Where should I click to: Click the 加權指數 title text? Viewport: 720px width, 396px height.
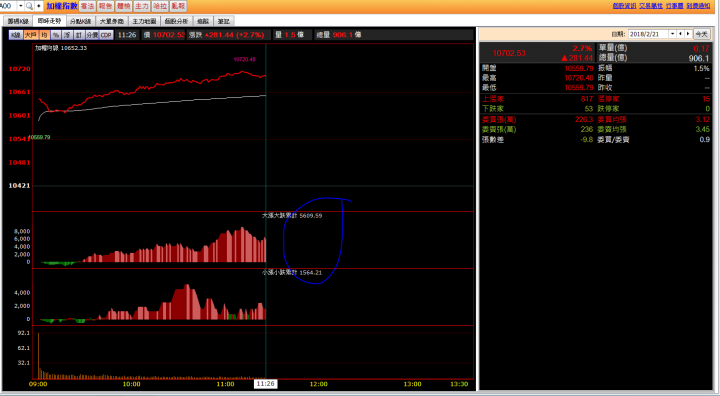(62, 6)
